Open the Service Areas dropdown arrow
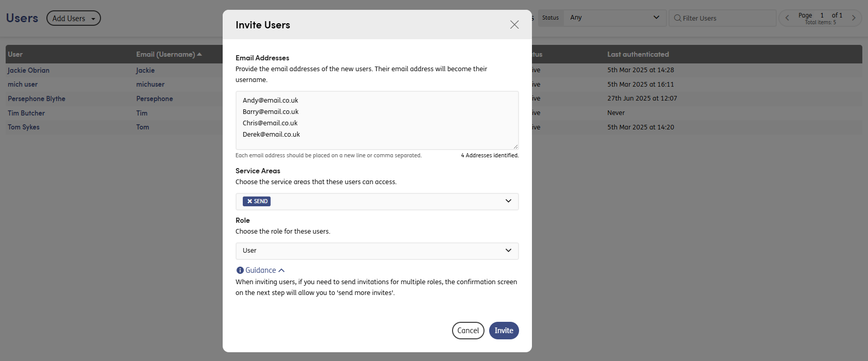The width and height of the screenshot is (868, 361). (x=508, y=201)
